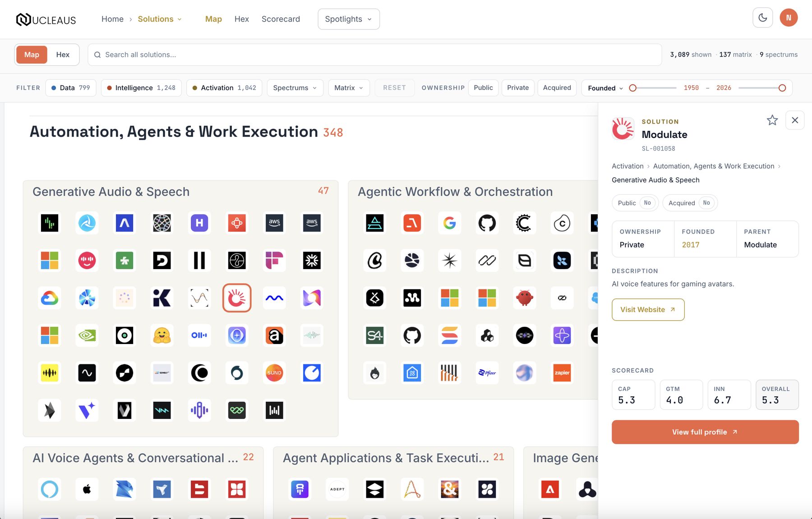Screen dimensions: 812x519
Task: Open the Spotlights dropdown
Action: click(349, 19)
